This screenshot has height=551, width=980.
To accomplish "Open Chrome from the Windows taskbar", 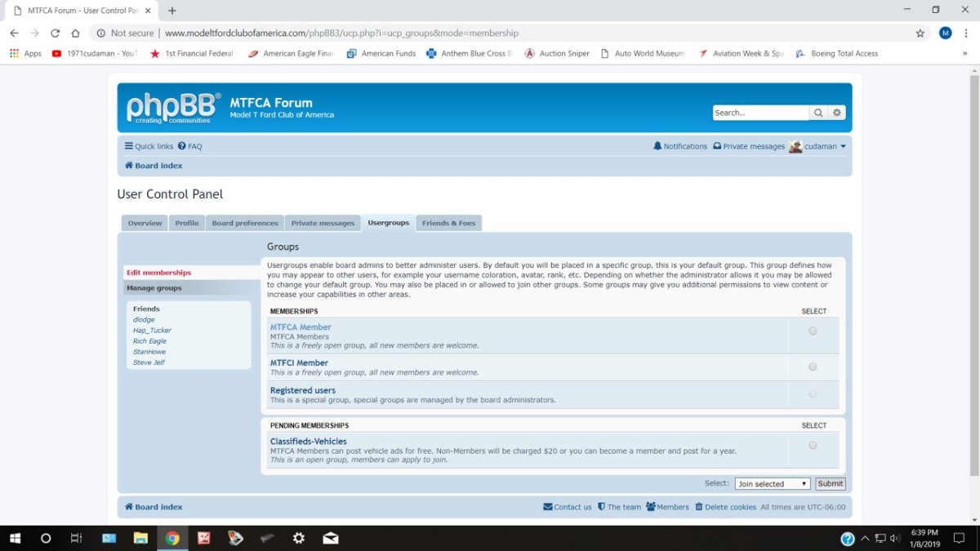I will pos(172,538).
